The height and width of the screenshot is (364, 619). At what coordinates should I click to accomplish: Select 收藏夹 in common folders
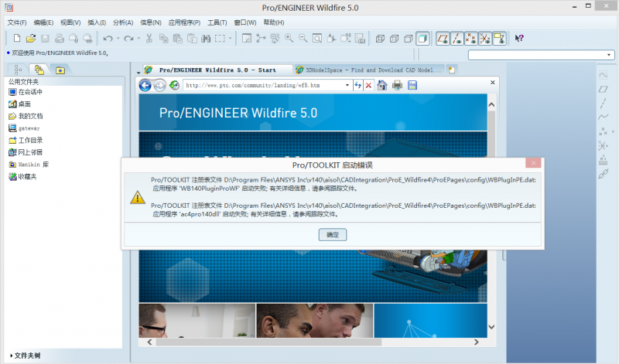tap(22, 176)
